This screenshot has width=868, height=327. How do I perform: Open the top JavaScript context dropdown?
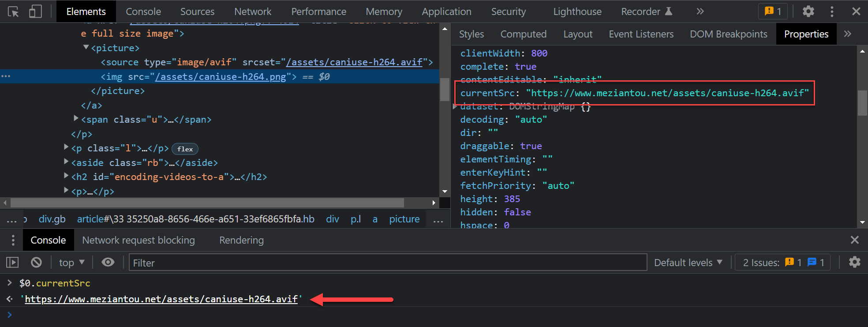tap(71, 263)
